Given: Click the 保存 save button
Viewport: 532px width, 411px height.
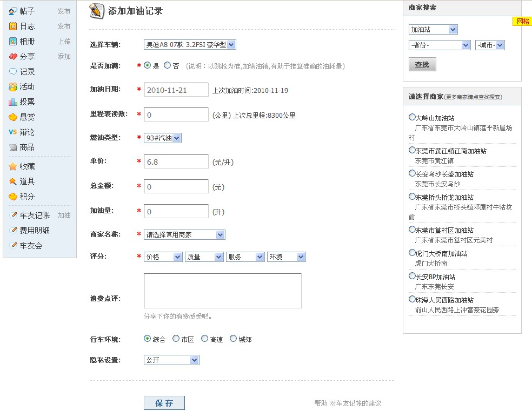Looking at the screenshot, I should [x=164, y=402].
